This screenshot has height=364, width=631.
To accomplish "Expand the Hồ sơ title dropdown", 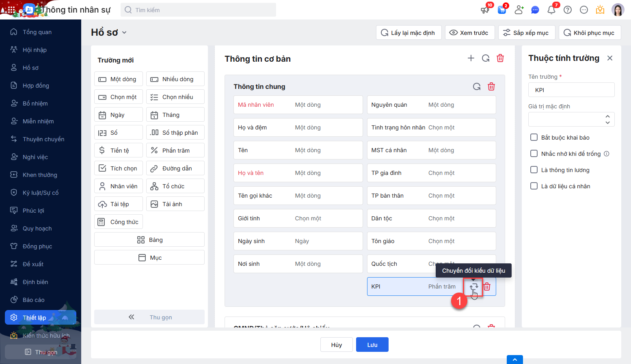I will tap(124, 32).
